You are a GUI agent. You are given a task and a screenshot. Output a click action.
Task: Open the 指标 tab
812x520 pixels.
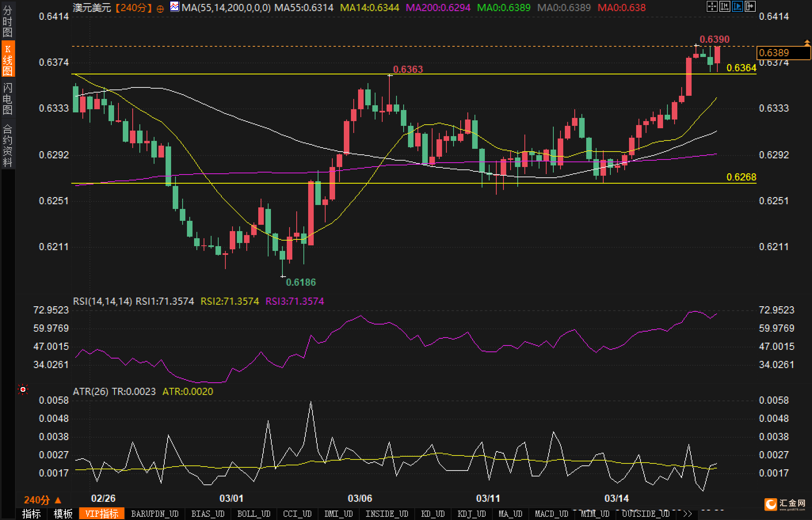tap(32, 514)
